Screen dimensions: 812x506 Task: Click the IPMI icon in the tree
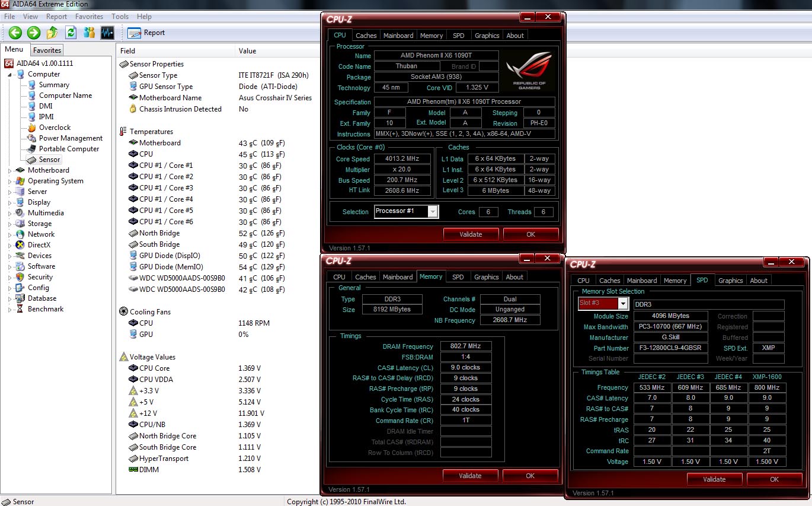(x=32, y=117)
